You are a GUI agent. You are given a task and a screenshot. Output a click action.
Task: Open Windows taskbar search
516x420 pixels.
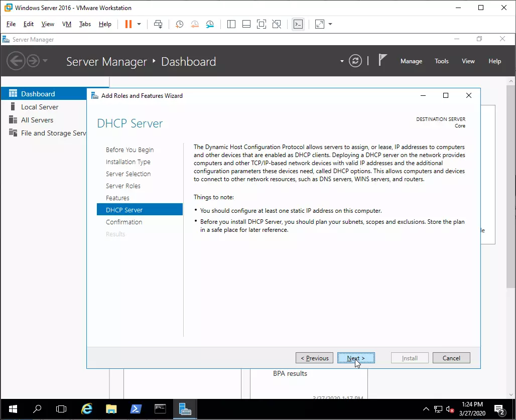pos(37,409)
